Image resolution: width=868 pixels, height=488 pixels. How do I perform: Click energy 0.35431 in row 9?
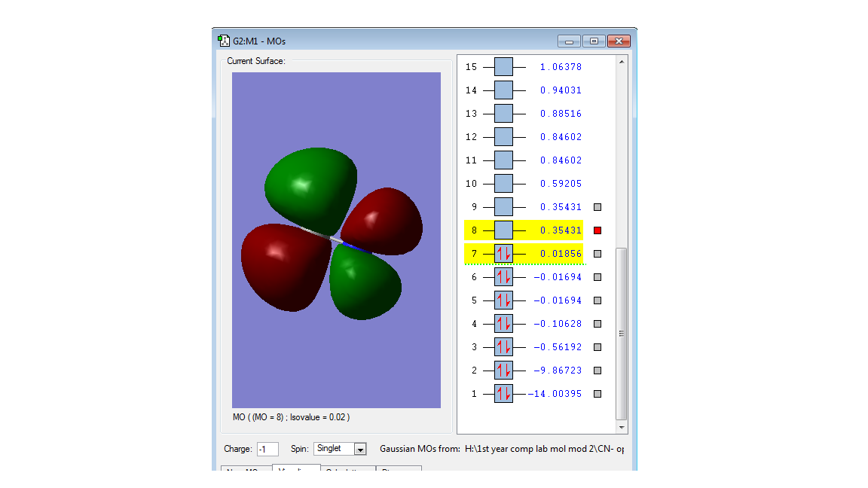(561, 207)
